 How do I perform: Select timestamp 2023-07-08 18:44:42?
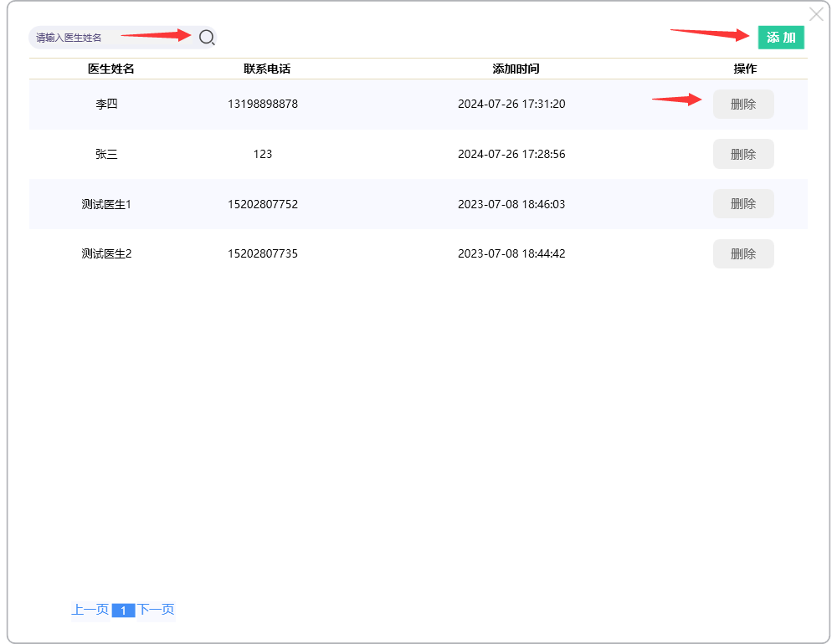point(511,253)
